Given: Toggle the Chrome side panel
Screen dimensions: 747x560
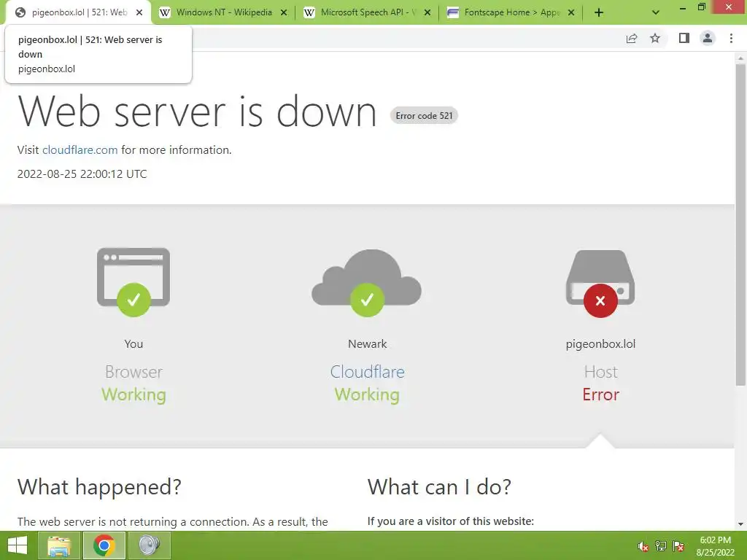Looking at the screenshot, I should click(x=684, y=38).
